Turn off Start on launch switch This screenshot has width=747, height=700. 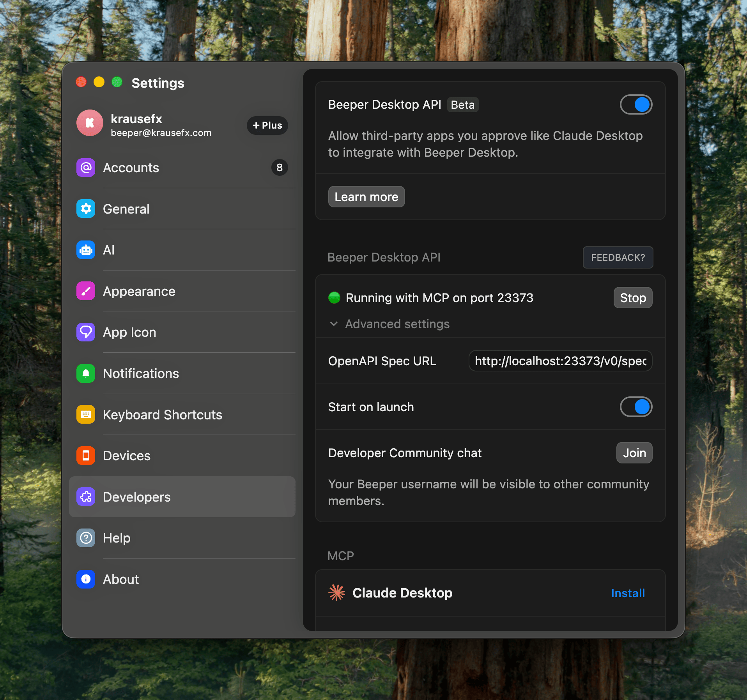point(636,407)
